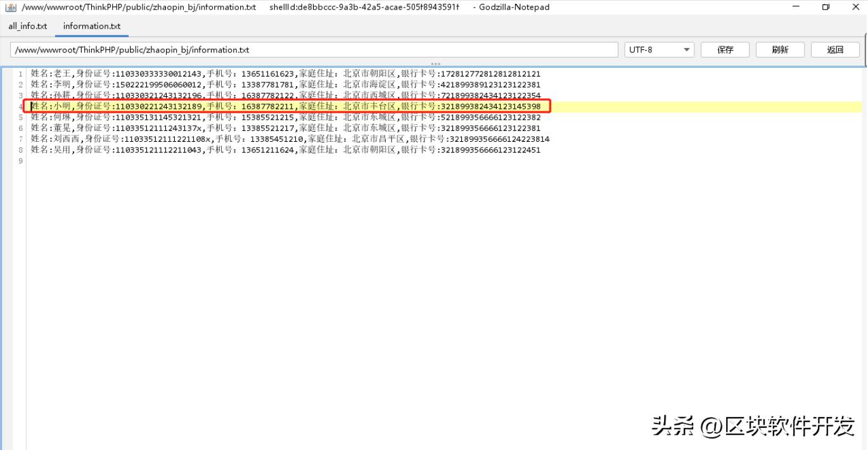The width and height of the screenshot is (868, 450).
Task: Click the 保存 save button
Action: coord(725,50)
